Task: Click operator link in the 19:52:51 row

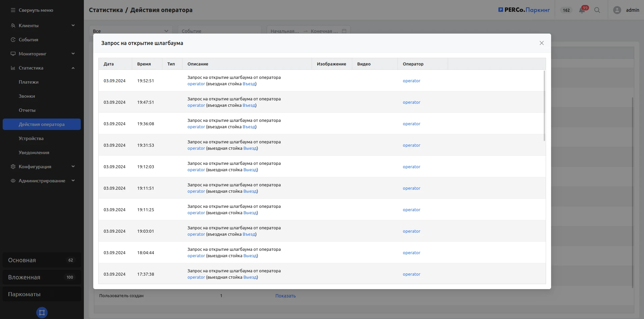Action: click(411, 81)
